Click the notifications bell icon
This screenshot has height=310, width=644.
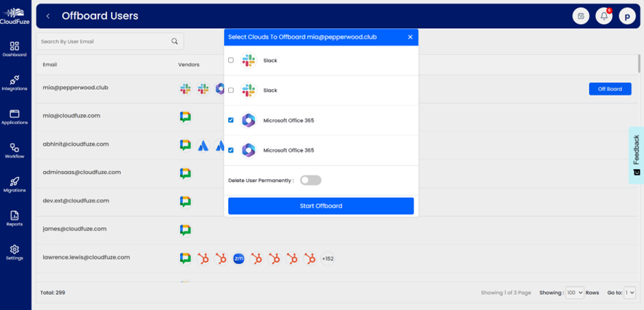[x=604, y=16]
